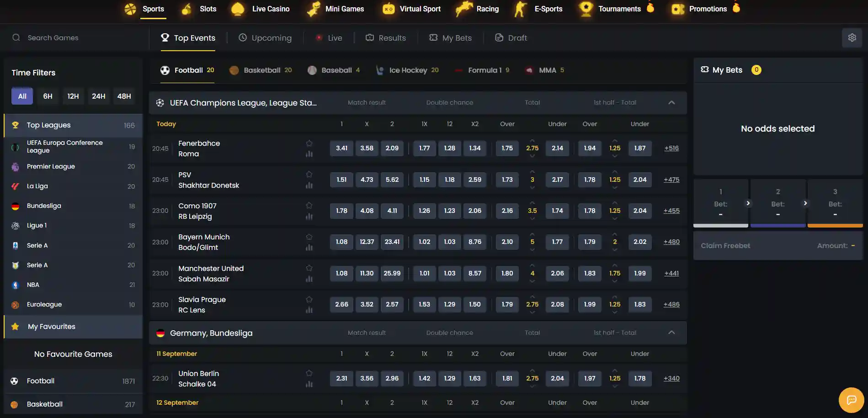Favourite the Fenerbahce vs Roma match star
The width and height of the screenshot is (868, 418).
coord(309,143)
